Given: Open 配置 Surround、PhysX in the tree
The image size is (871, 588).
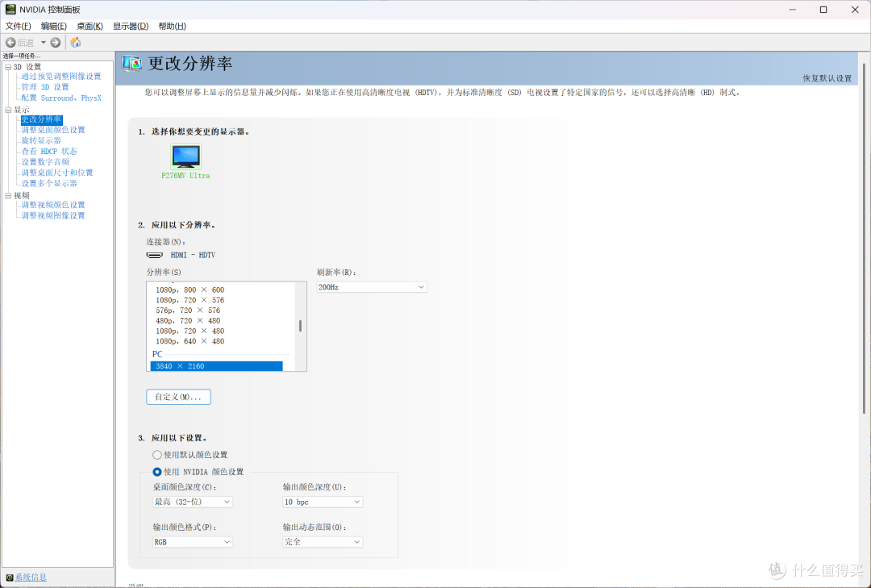Looking at the screenshot, I should [x=61, y=98].
